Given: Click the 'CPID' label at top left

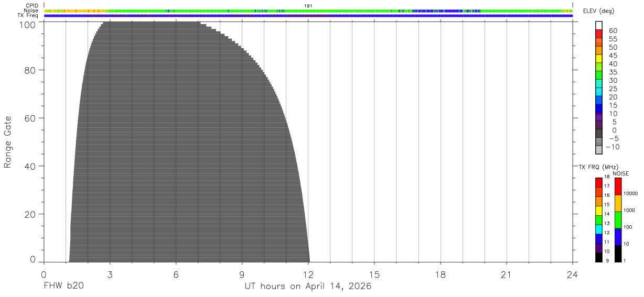Looking at the screenshot, I should 33,6.
